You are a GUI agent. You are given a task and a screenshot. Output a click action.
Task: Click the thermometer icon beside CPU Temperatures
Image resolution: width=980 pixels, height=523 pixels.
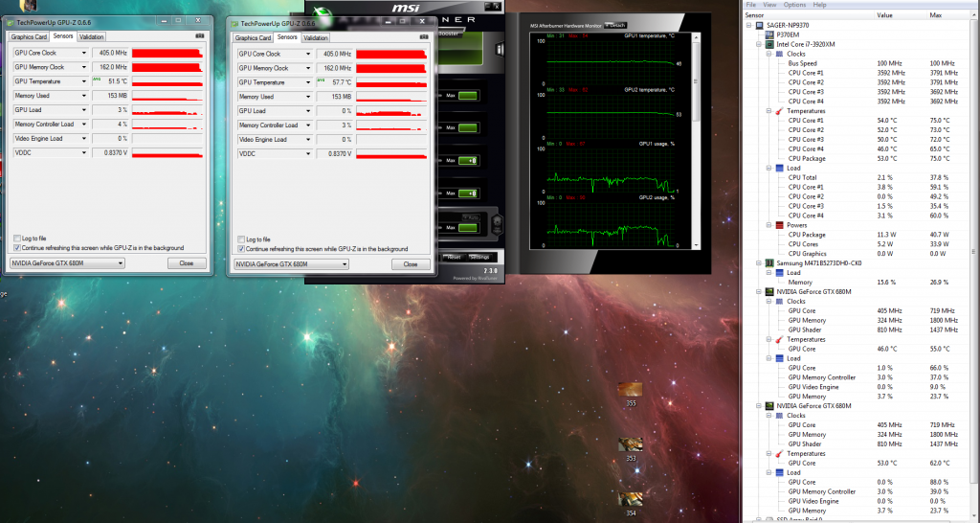click(779, 111)
